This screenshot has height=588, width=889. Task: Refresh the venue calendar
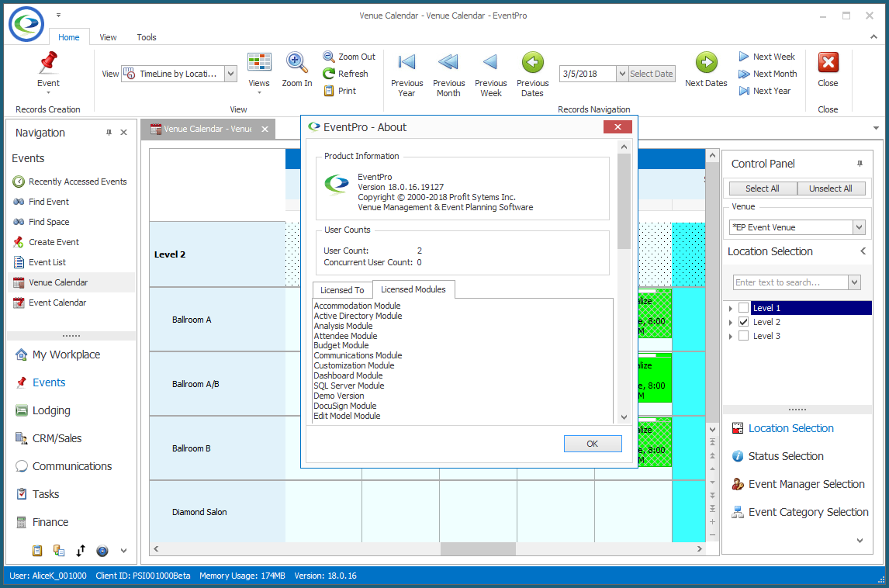[x=345, y=74]
